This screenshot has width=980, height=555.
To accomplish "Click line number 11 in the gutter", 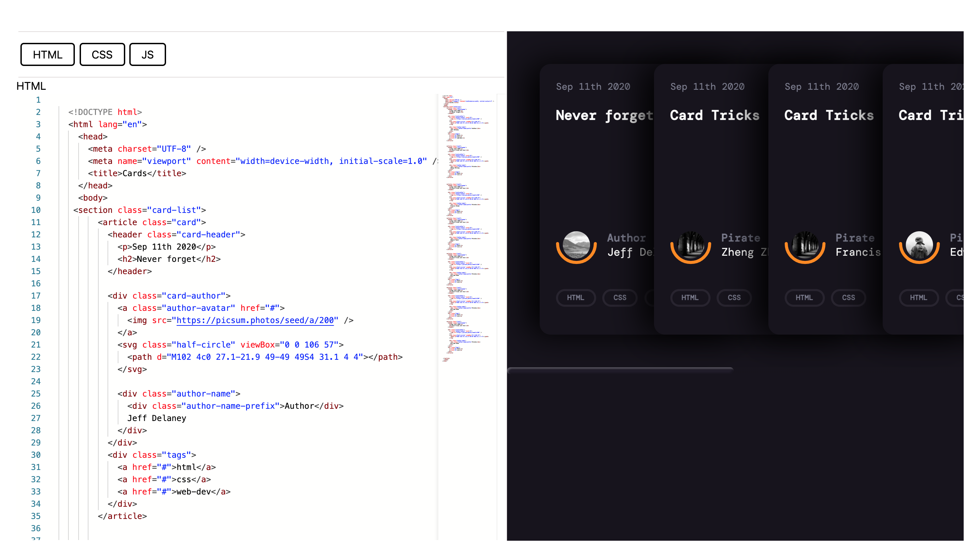I will pos(36,222).
